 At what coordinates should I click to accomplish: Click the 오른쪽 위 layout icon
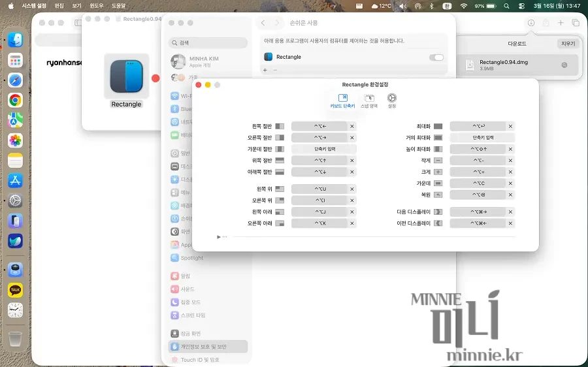tap(280, 200)
